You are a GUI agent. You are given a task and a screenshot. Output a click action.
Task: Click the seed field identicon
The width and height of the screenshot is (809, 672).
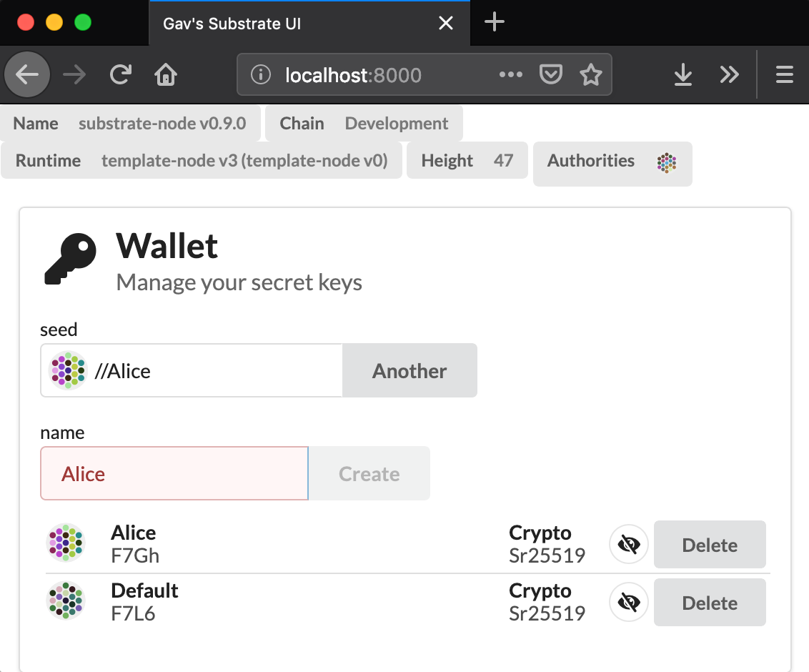(68, 370)
